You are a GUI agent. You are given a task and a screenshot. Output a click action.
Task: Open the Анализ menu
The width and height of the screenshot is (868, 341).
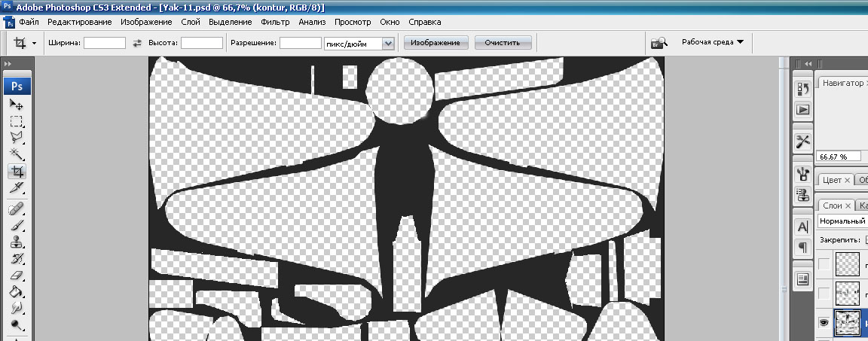[312, 22]
